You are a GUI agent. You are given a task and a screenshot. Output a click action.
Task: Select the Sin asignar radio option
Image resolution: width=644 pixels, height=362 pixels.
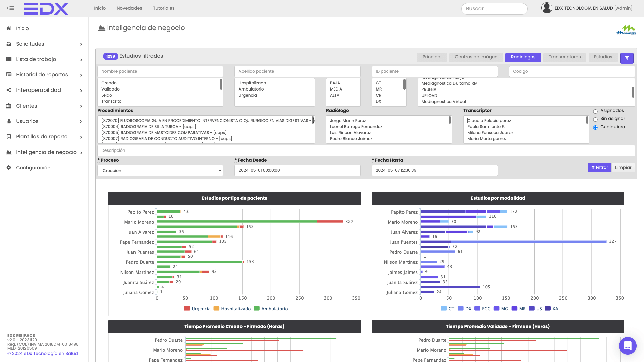(x=595, y=119)
